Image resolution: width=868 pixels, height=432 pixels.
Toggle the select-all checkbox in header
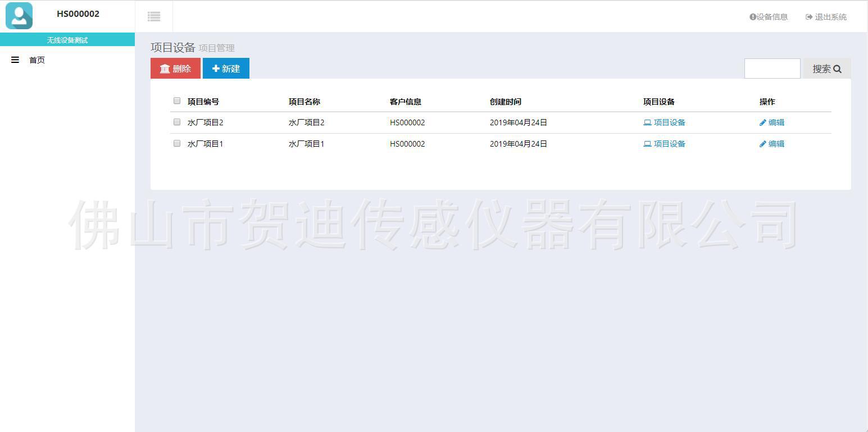point(177,101)
